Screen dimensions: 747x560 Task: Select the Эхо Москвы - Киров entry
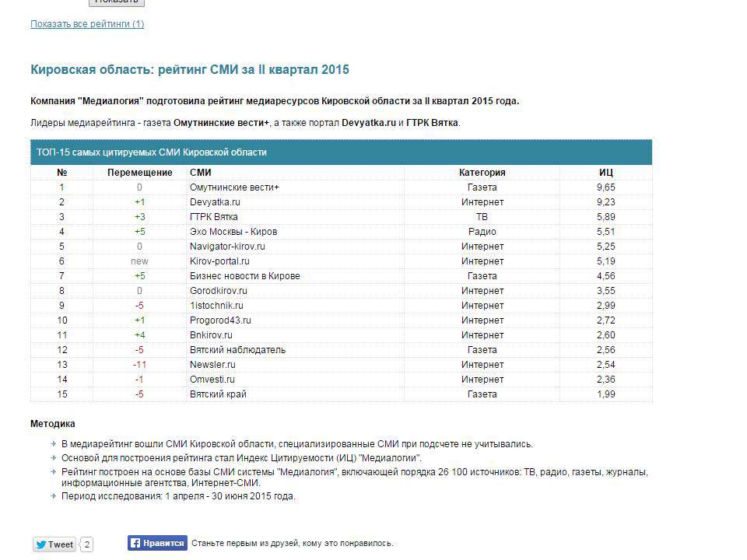coord(233,232)
